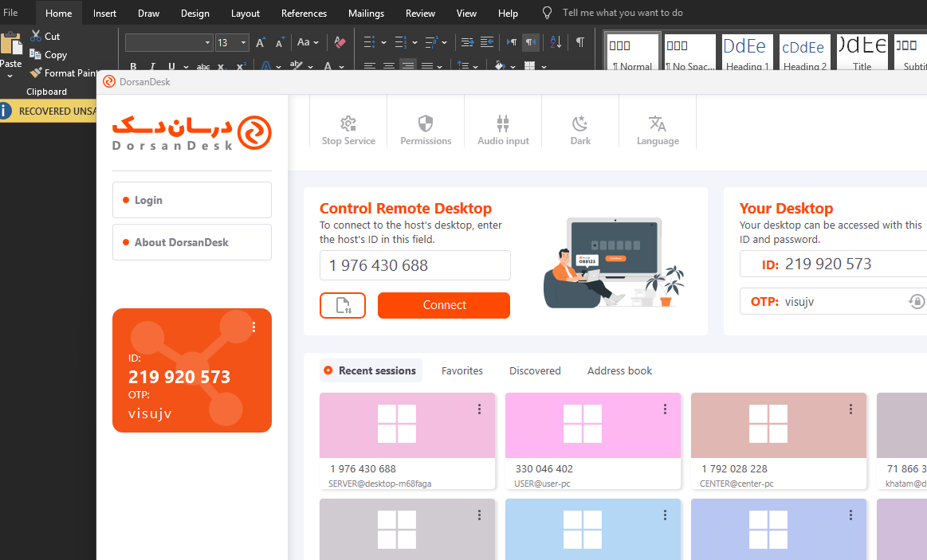Open options menu for session 1 792 028 228

pyautogui.click(x=850, y=409)
